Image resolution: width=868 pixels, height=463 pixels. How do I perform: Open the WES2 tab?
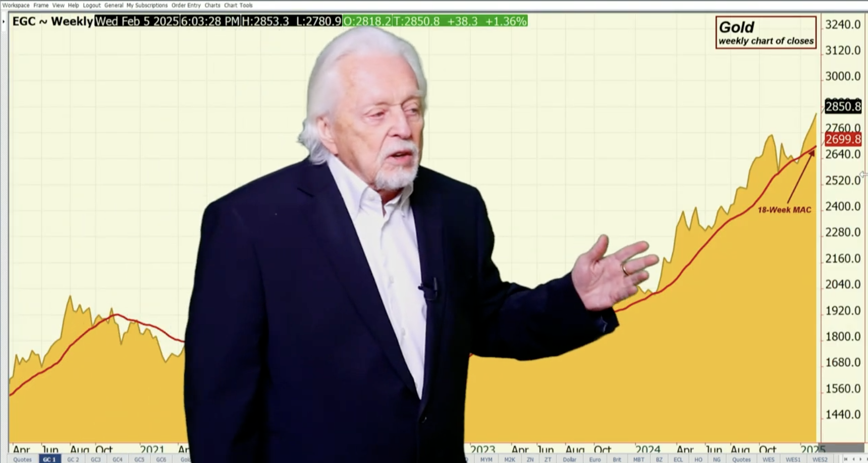[x=820, y=459]
